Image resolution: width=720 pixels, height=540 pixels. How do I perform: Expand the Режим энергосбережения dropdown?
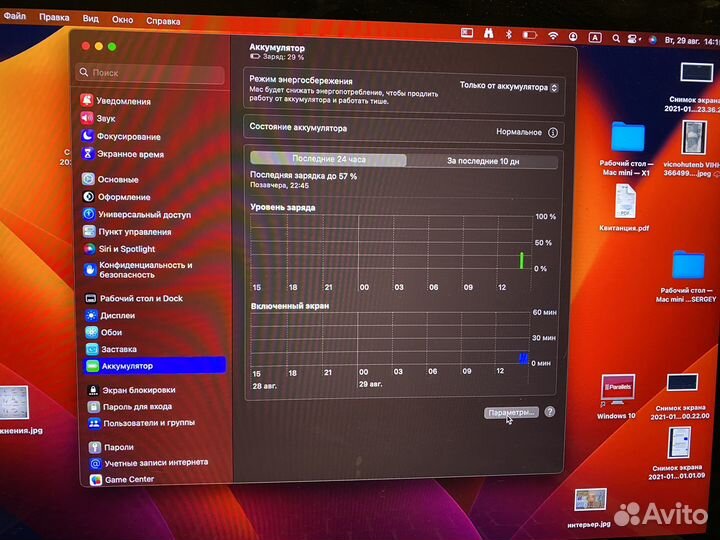(x=509, y=87)
